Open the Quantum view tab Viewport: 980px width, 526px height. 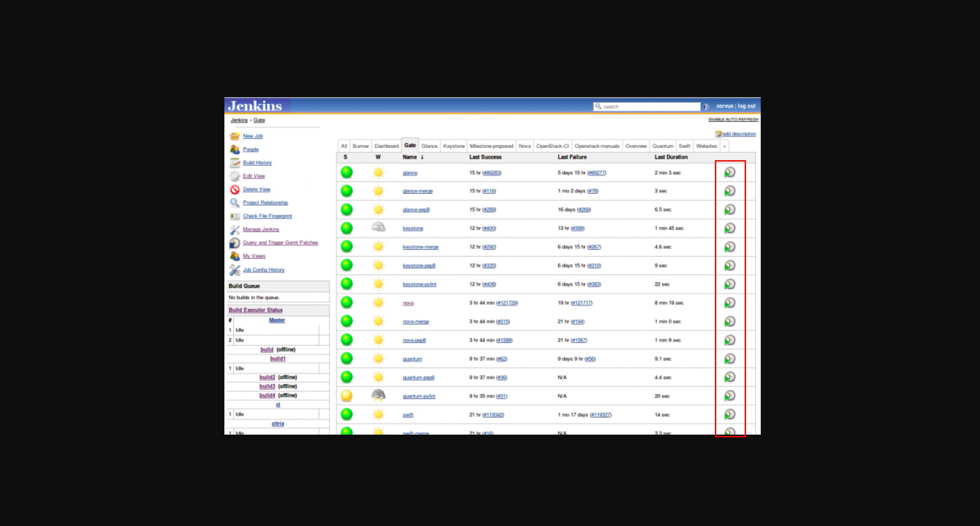(663, 146)
